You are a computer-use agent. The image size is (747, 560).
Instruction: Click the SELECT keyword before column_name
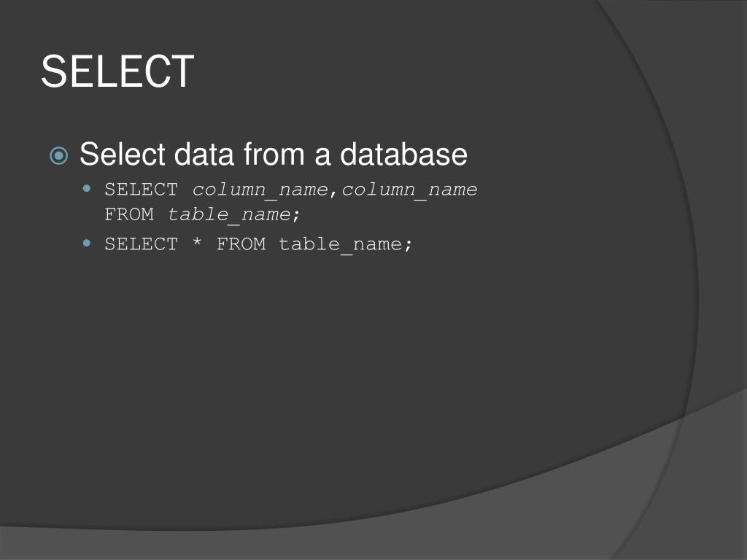(x=142, y=190)
